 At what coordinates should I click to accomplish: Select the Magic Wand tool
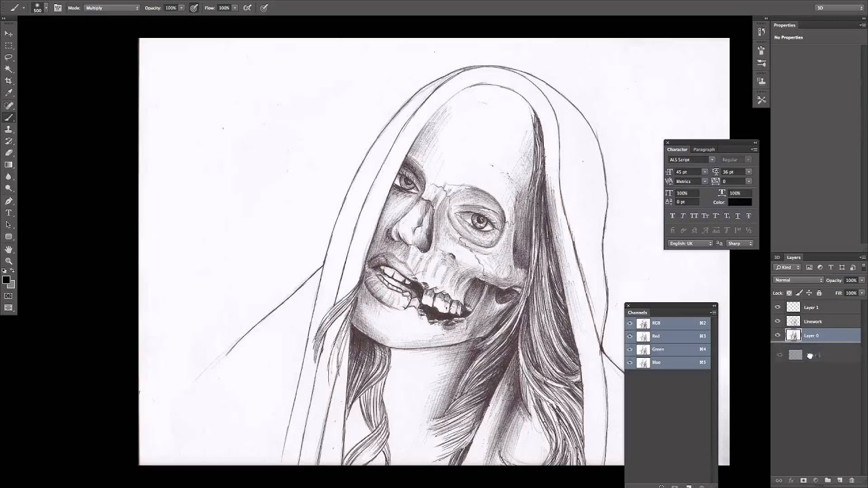click(9, 69)
